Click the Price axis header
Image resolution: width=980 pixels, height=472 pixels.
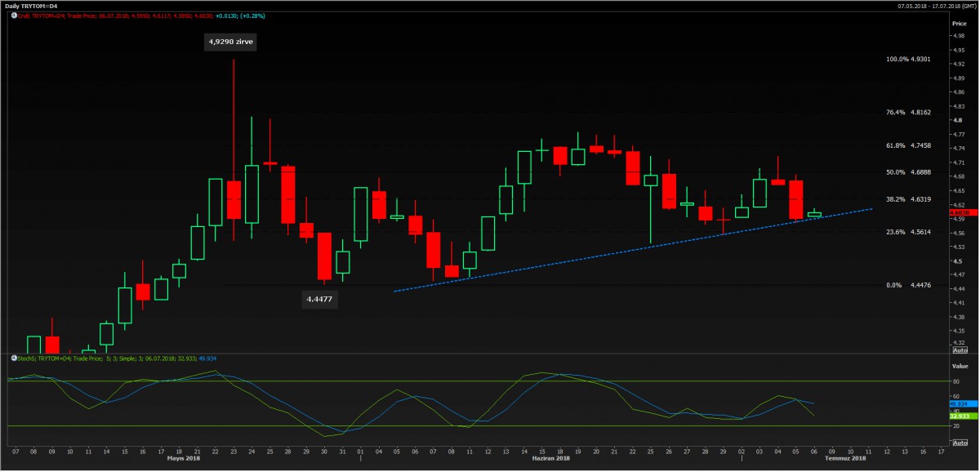(x=959, y=24)
